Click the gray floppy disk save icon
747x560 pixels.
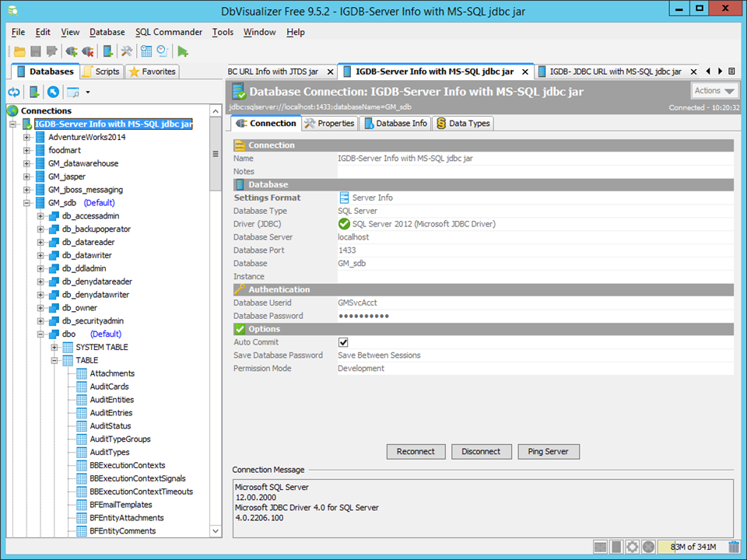click(x=36, y=51)
